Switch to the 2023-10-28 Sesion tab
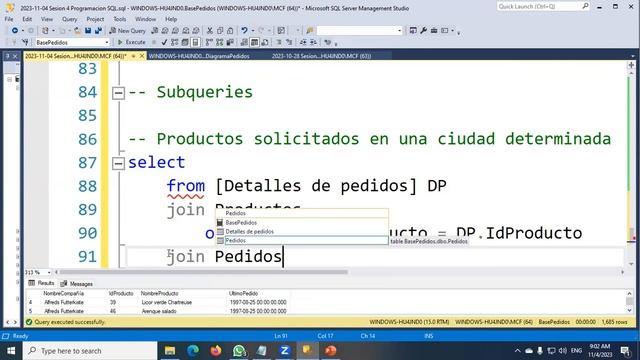 click(321, 56)
